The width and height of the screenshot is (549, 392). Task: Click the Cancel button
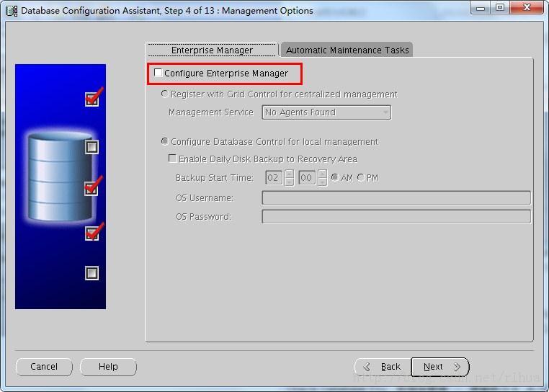(44, 367)
